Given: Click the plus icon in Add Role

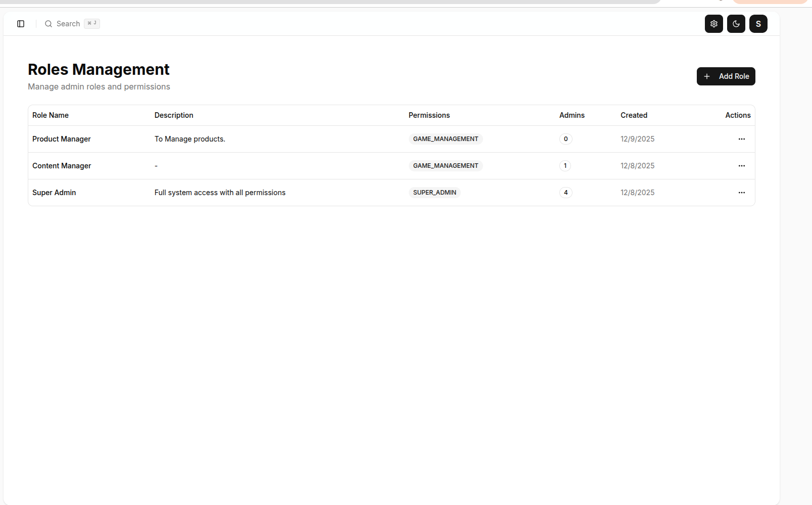Looking at the screenshot, I should (x=707, y=76).
